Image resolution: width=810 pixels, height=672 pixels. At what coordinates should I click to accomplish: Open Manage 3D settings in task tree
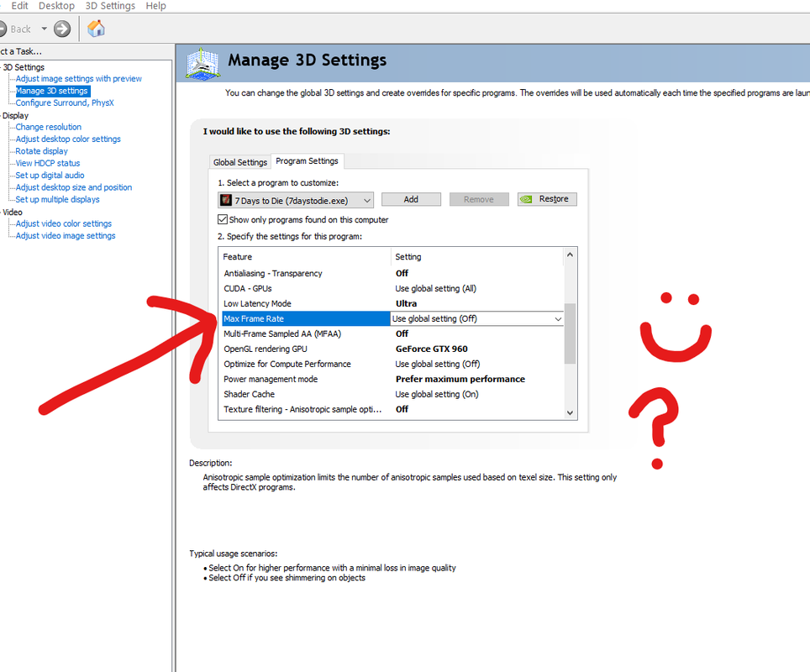[x=52, y=91]
